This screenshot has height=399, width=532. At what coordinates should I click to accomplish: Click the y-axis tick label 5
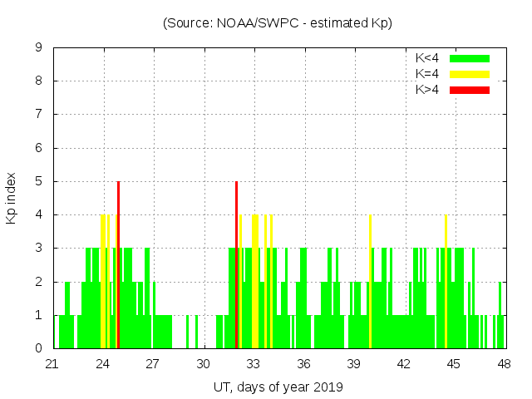[x=38, y=181]
